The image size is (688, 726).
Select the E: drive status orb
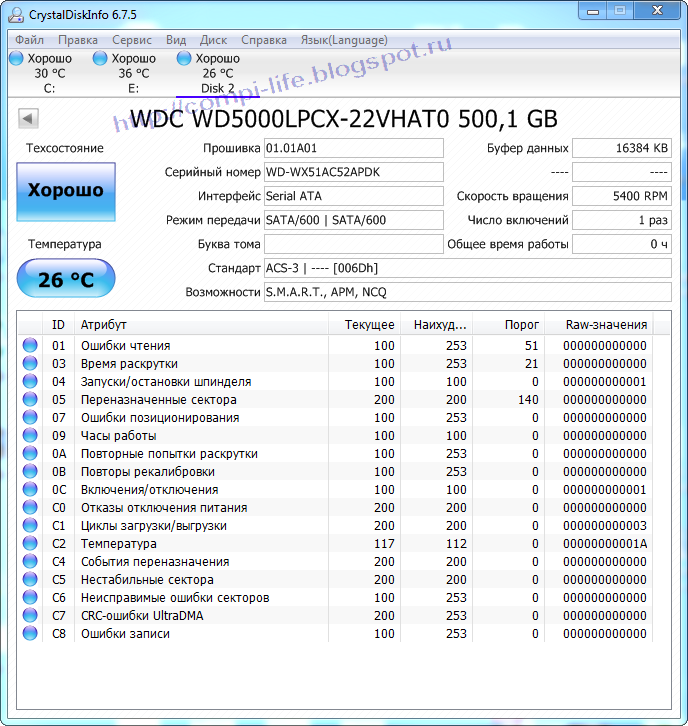[x=100, y=58]
